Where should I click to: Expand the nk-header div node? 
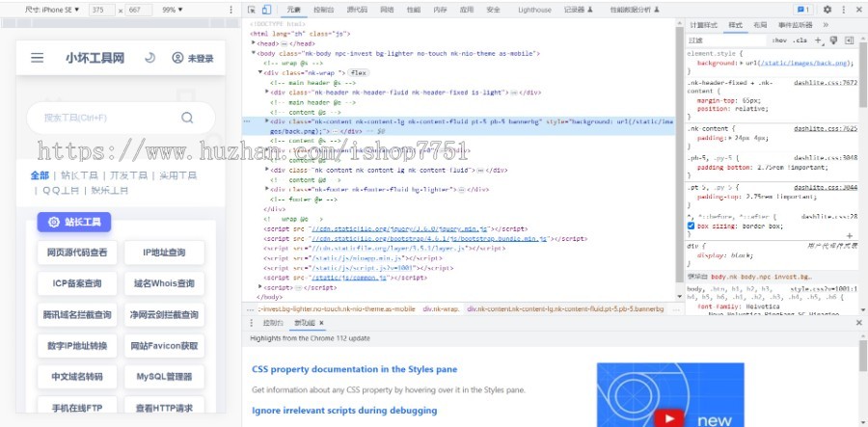click(x=267, y=93)
